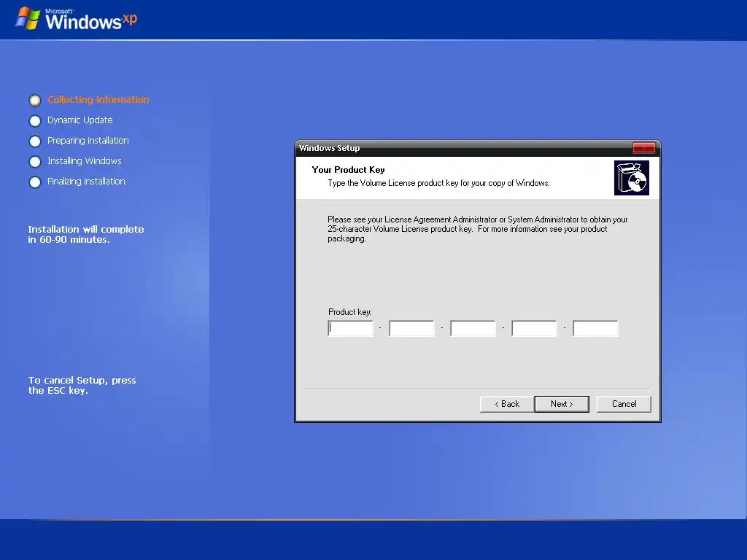Focus the third product key field

473,328
